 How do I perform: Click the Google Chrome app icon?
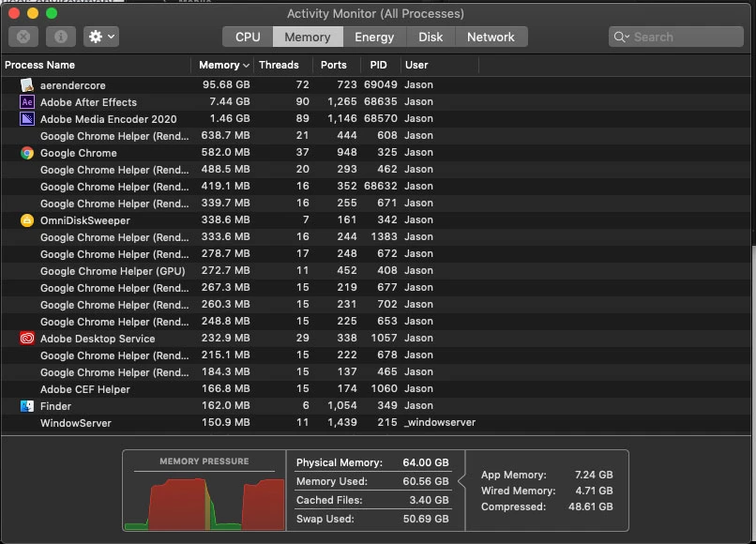27,153
